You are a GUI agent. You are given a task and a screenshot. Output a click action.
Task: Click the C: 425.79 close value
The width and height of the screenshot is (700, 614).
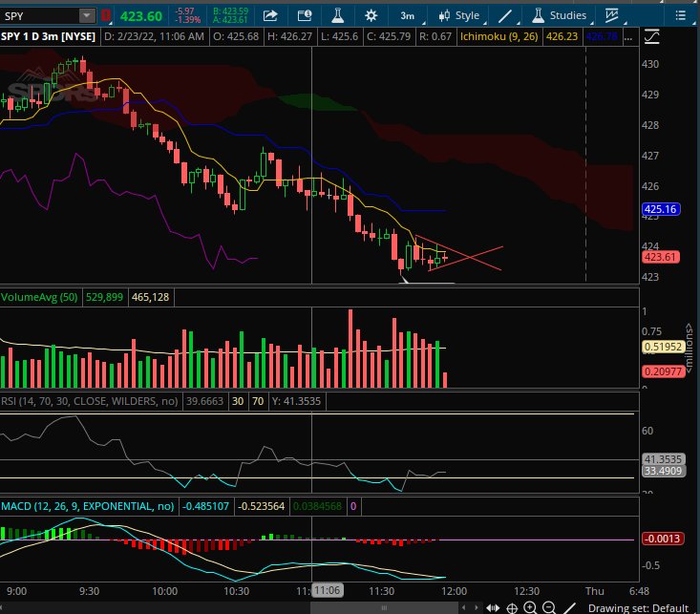pyautogui.click(x=389, y=36)
